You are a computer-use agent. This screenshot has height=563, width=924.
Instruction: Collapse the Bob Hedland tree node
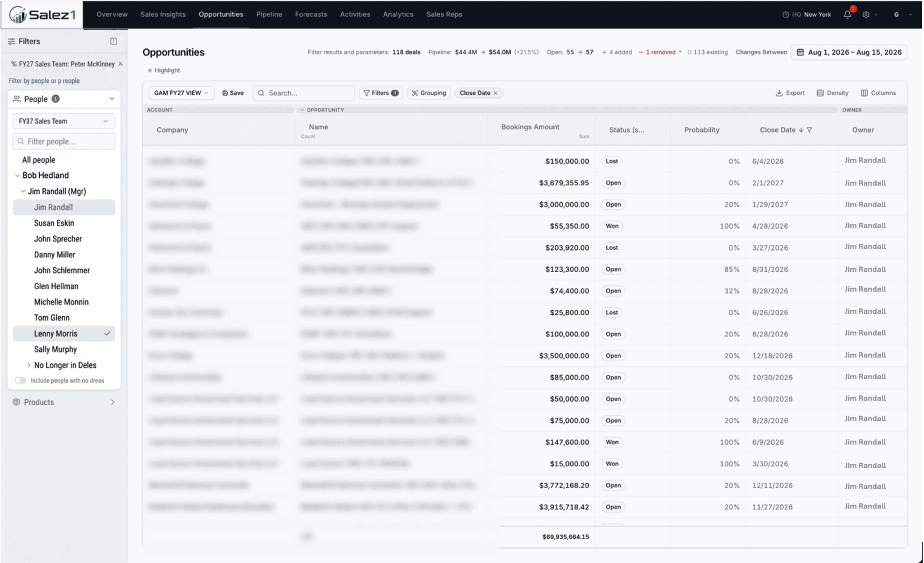17,175
